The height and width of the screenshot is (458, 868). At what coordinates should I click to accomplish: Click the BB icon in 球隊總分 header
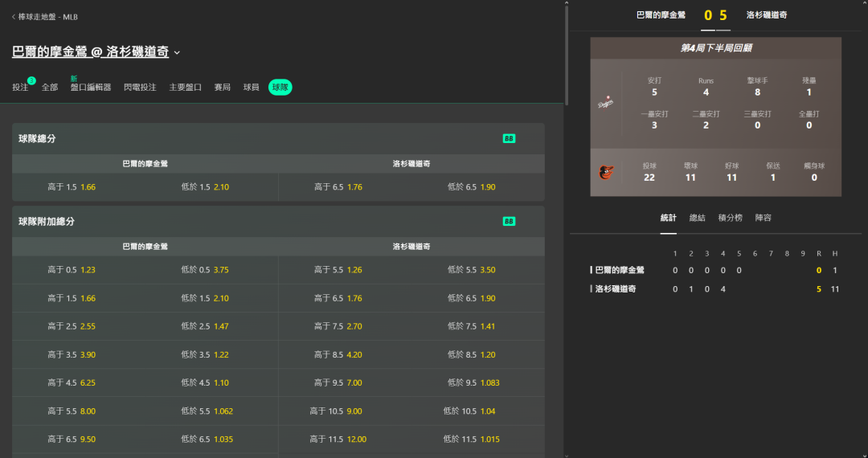509,139
